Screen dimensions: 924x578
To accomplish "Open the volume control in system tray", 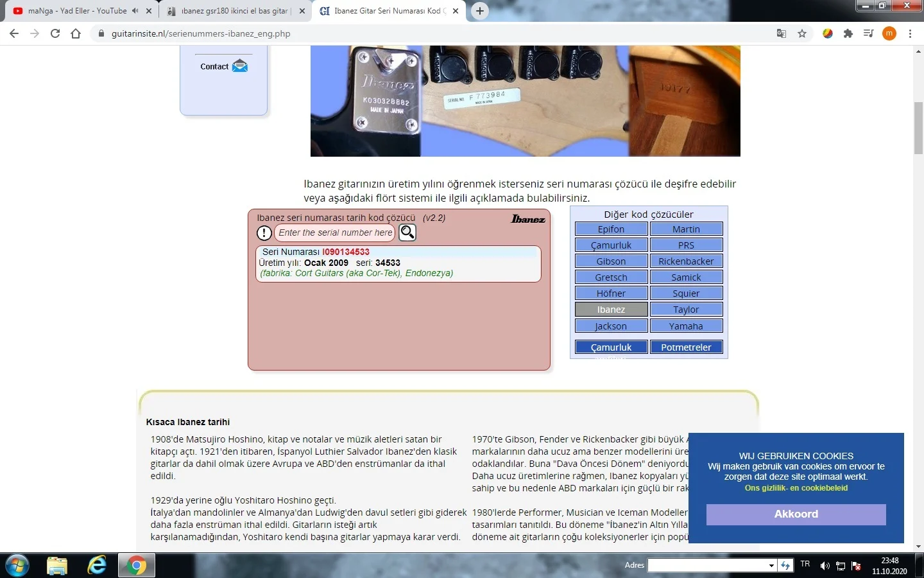I will pyautogui.click(x=825, y=566).
